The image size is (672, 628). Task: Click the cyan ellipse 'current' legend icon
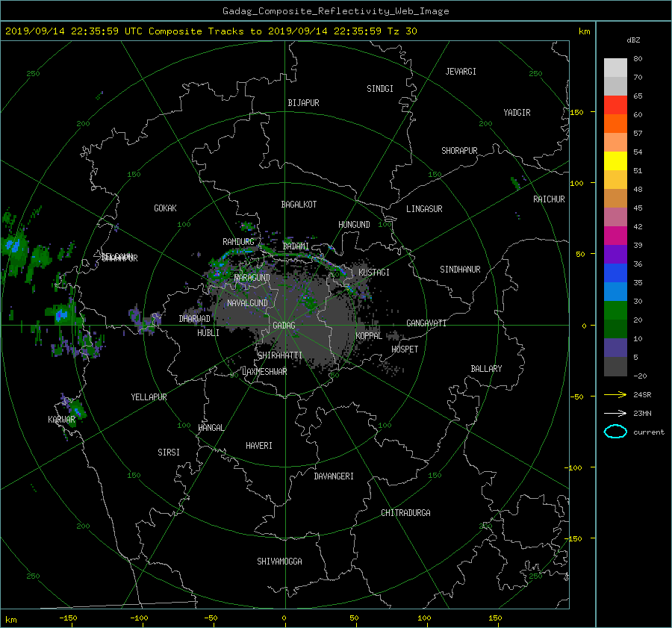(x=615, y=432)
